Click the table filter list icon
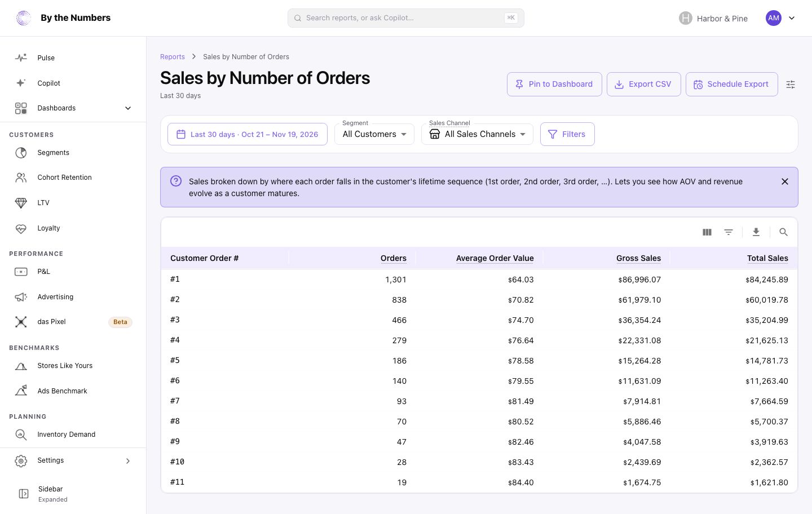The height and width of the screenshot is (514, 812). 729,232
